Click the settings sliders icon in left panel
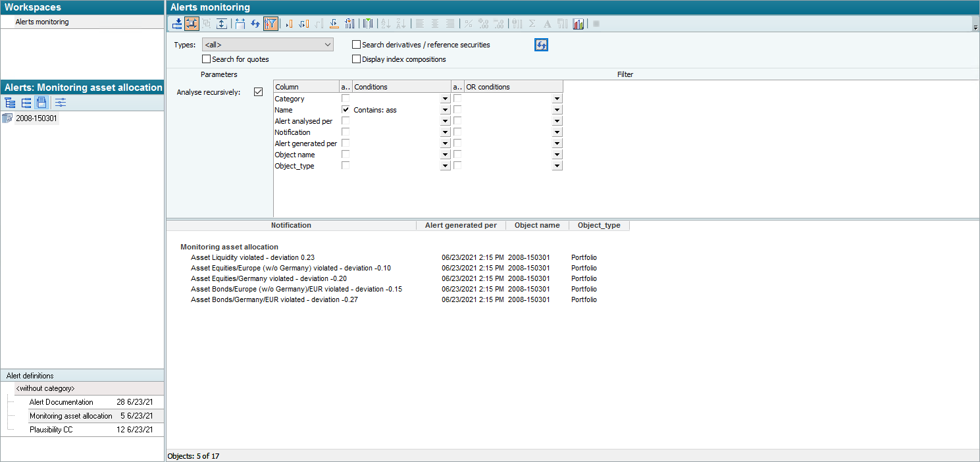Viewport: 980px width, 462px height. coord(61,103)
